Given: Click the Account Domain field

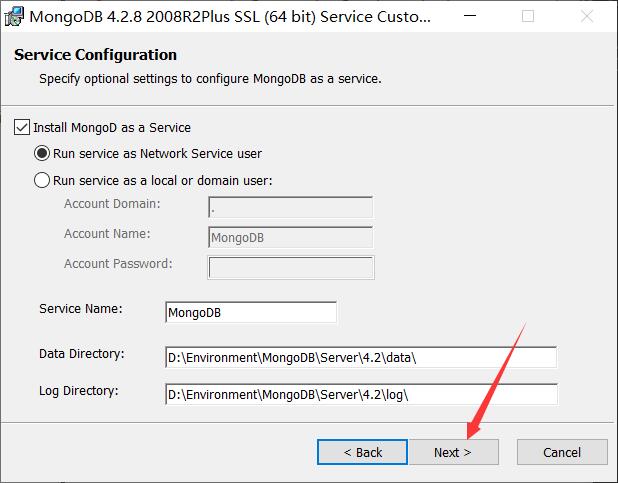Looking at the screenshot, I should coord(290,207).
